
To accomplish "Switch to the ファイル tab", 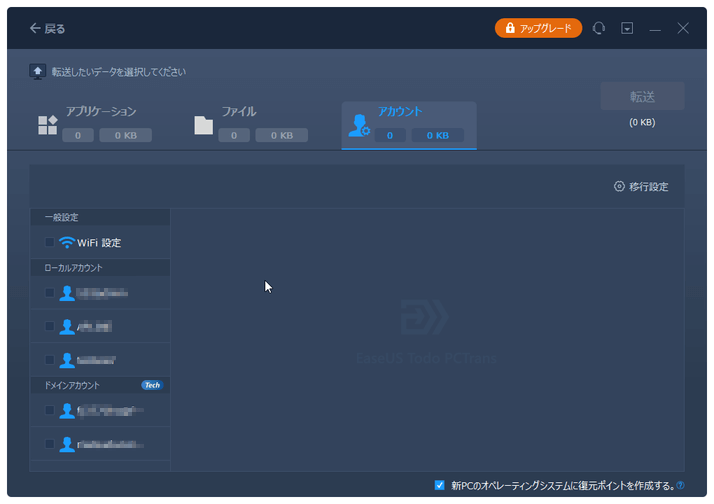I will point(238,112).
